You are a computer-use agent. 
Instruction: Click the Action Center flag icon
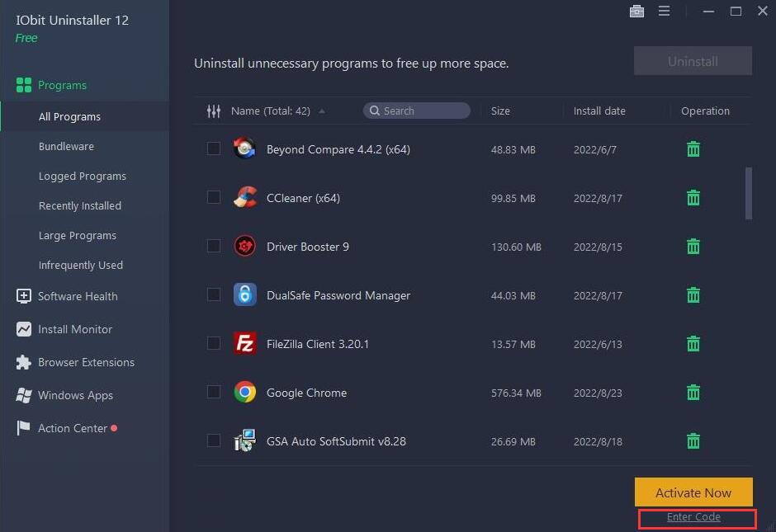coord(23,428)
